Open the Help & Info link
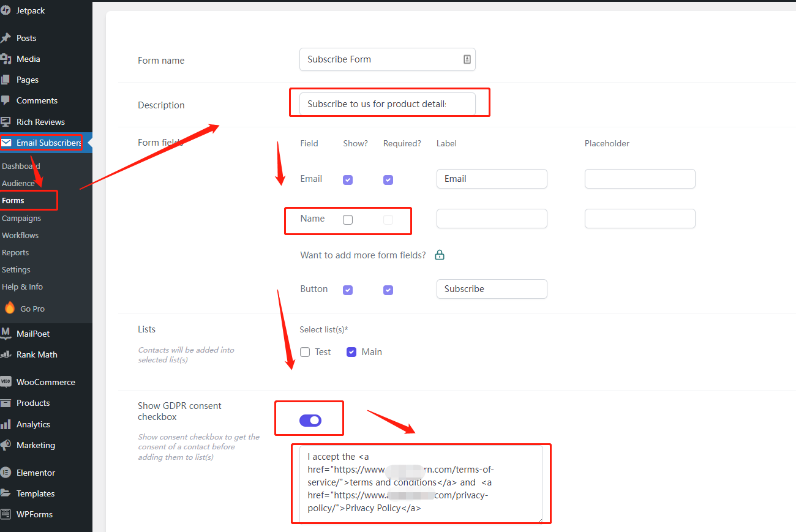This screenshot has width=796, height=532. pyautogui.click(x=22, y=287)
